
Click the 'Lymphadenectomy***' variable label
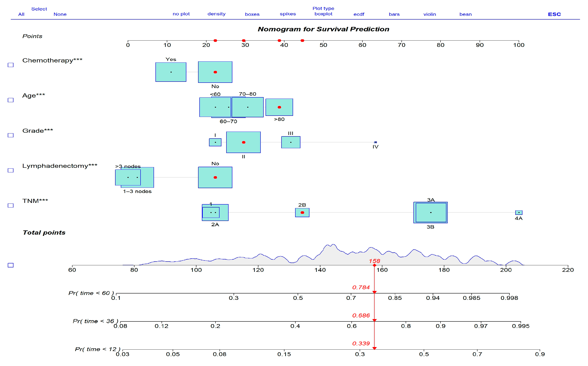tap(60, 166)
